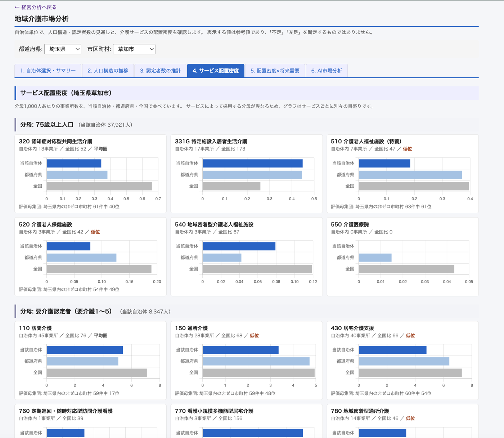Click 自治体内 3事業所 ／ 全国比 156 text
Image resolution: width=504 pixels, height=438 pixels.
point(209,419)
